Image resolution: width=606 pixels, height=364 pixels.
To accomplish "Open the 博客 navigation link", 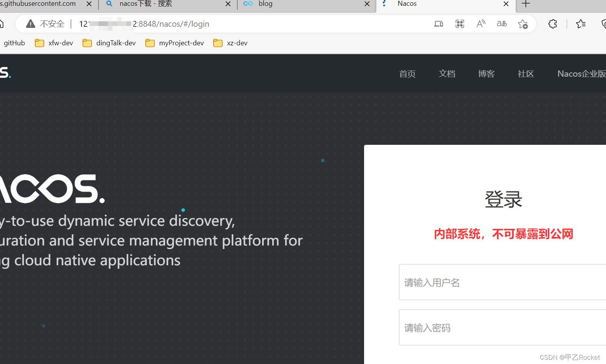I will pos(486,74).
